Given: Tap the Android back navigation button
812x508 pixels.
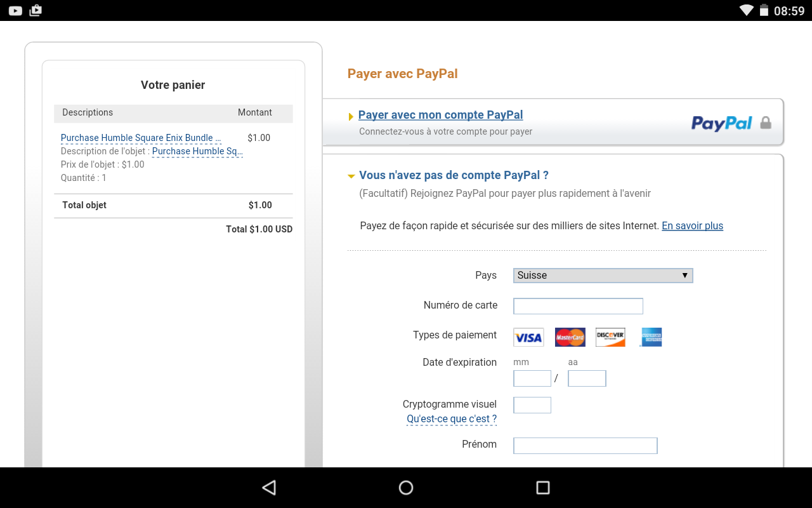Looking at the screenshot, I should [269, 487].
